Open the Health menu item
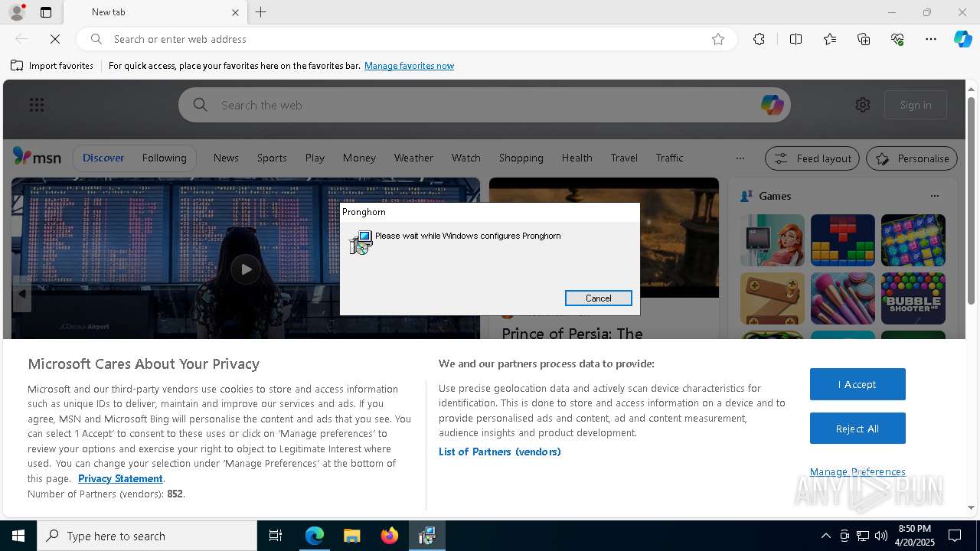980x551 pixels. tap(577, 158)
